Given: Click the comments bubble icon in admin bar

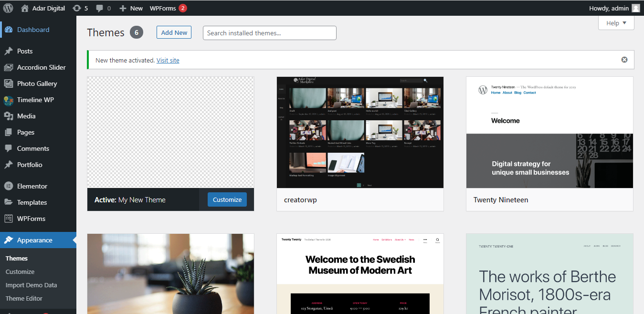Looking at the screenshot, I should click(x=99, y=8).
